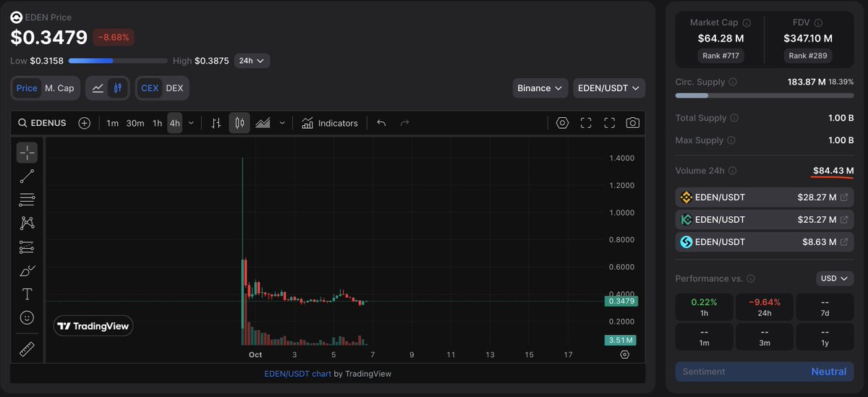Open the EDEN/USDT $8.63 M market row
The width and height of the screenshot is (868, 397).
765,242
